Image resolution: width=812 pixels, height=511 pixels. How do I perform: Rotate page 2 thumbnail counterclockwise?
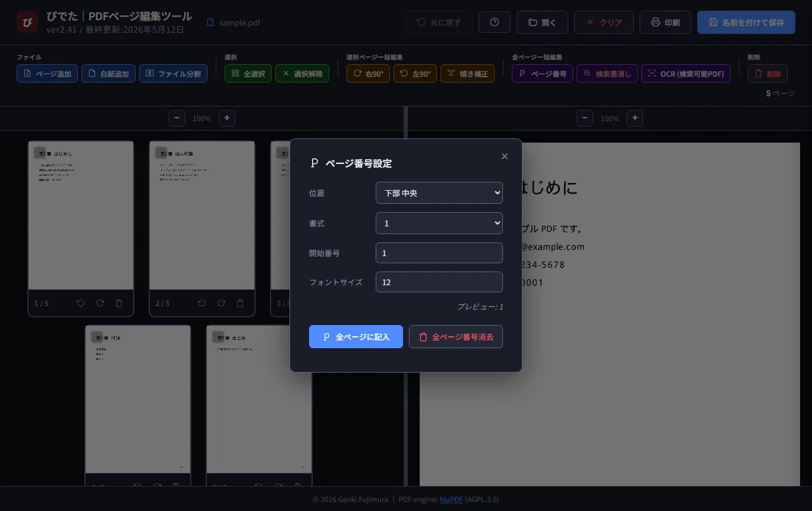click(x=202, y=303)
